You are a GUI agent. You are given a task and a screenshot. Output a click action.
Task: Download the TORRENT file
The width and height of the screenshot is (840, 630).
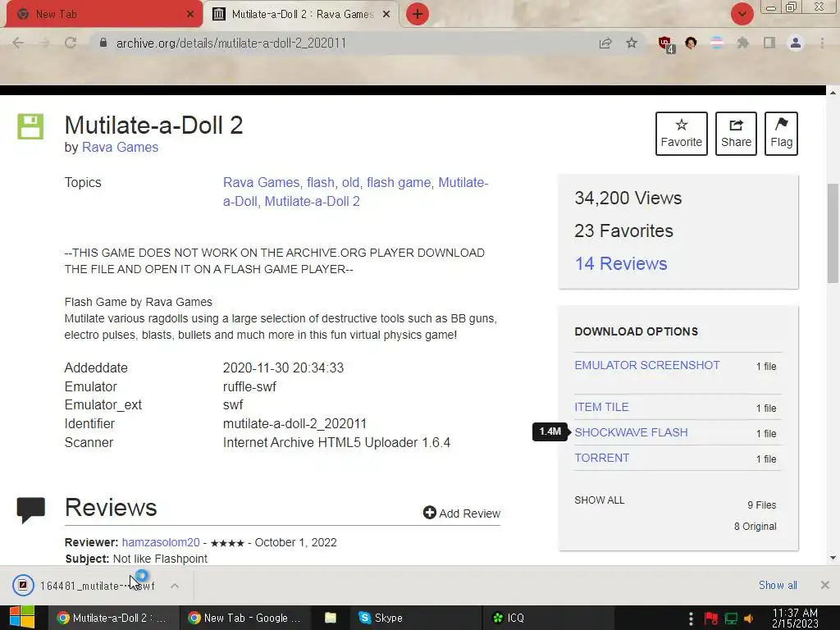601,458
